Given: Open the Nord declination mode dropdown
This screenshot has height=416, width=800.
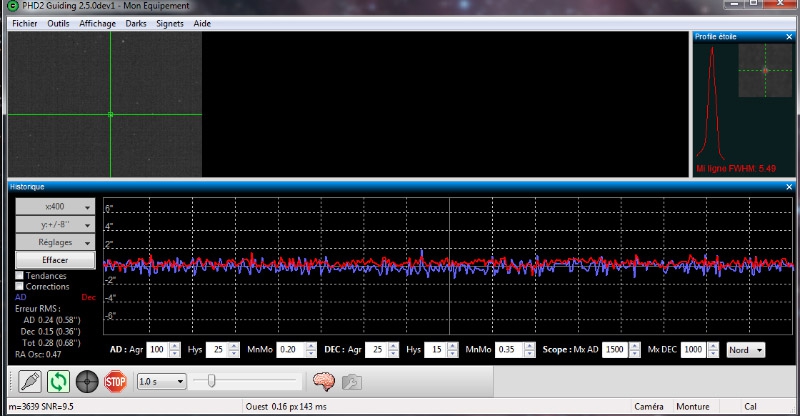Looking at the screenshot, I should click(x=745, y=350).
